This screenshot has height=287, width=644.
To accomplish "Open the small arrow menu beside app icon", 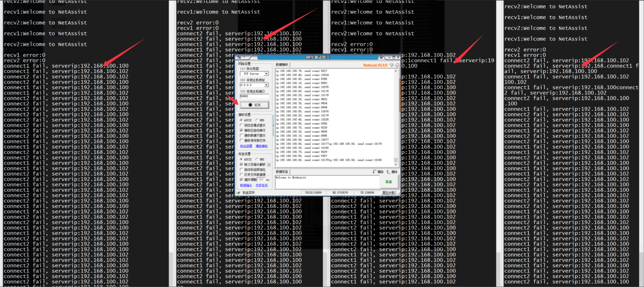I will pyautogui.click(x=244, y=57).
